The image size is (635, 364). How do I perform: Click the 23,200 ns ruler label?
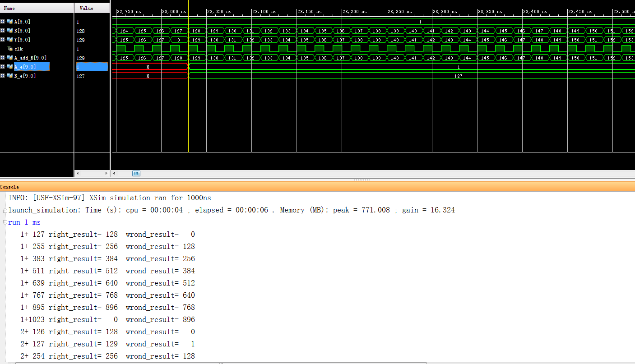tap(355, 11)
